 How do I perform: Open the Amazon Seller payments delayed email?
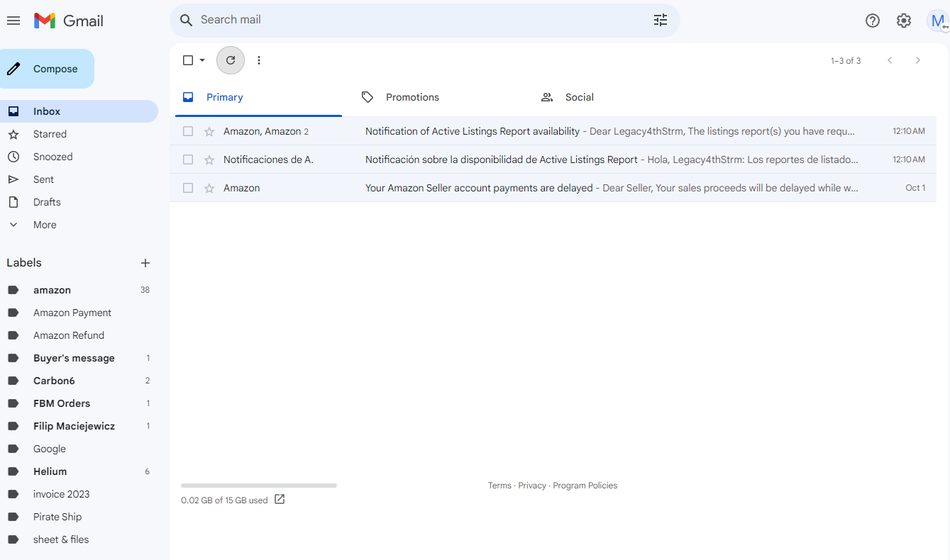[553, 188]
